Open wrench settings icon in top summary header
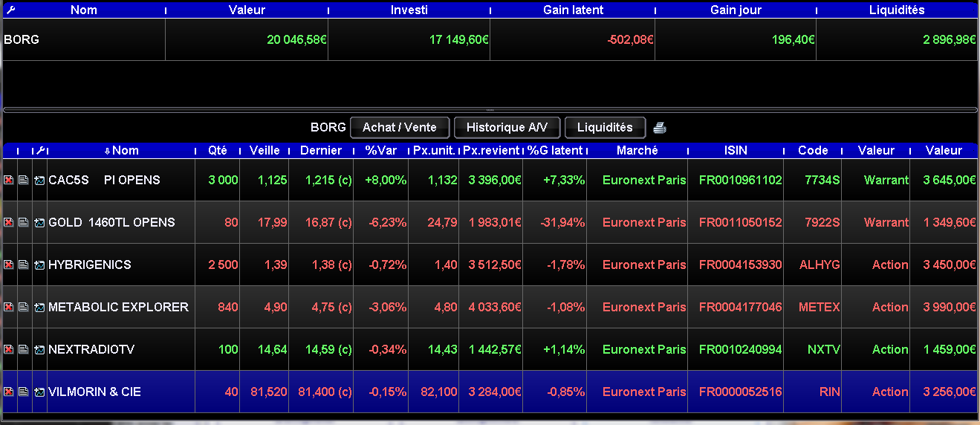The height and width of the screenshot is (425, 980). 10,10
